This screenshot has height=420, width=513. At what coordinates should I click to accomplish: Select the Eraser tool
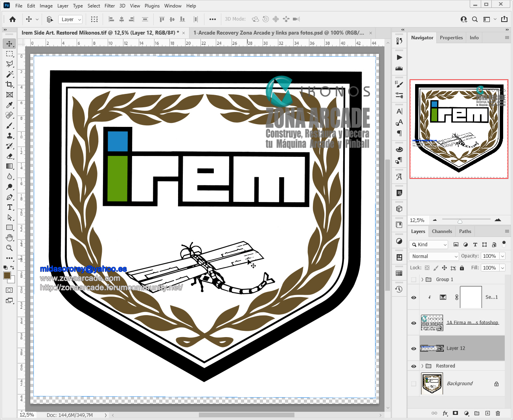point(9,156)
